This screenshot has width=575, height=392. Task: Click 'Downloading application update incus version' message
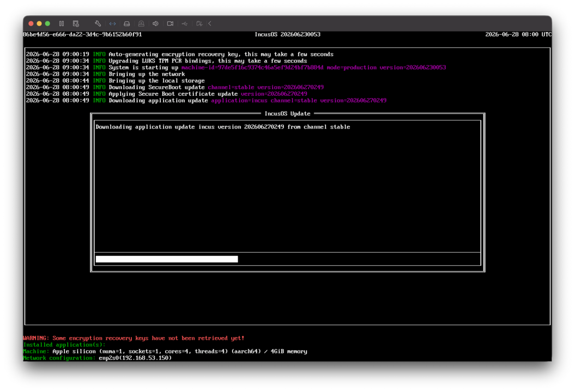[x=223, y=127]
